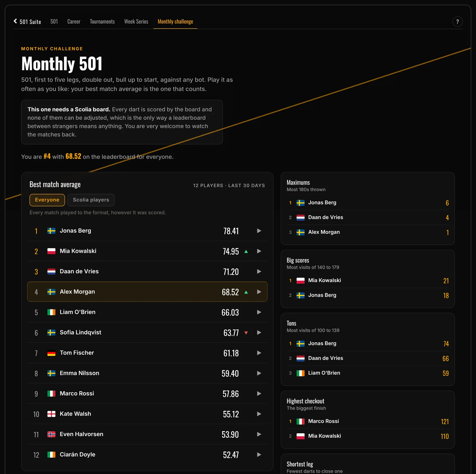The image size is (476, 474).
Task: Click Alex Morgan's green up-trend arrow
Action: click(x=246, y=292)
